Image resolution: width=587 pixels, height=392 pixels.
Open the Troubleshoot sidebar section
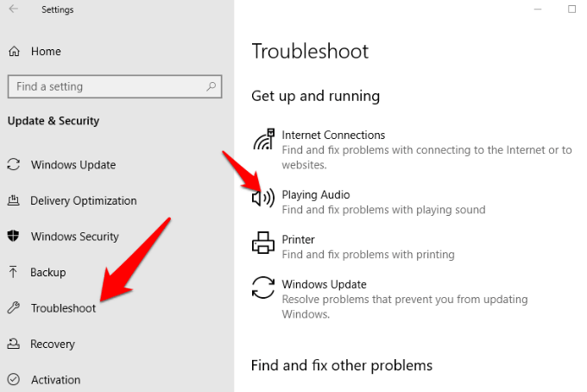coord(63,308)
